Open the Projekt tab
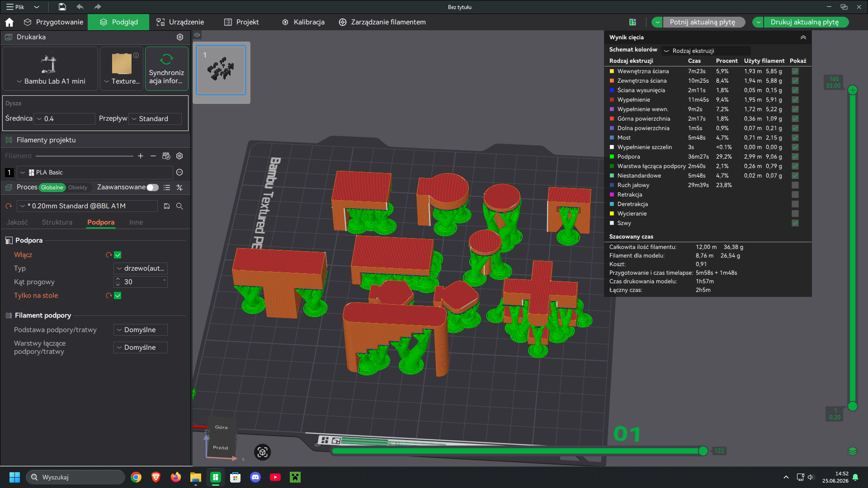The width and height of the screenshot is (868, 488). 242,22
